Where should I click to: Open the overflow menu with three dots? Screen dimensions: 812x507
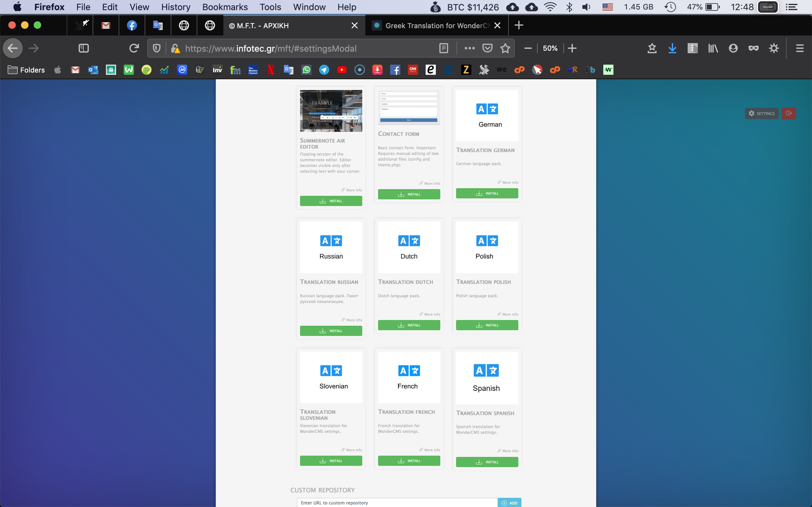(469, 48)
